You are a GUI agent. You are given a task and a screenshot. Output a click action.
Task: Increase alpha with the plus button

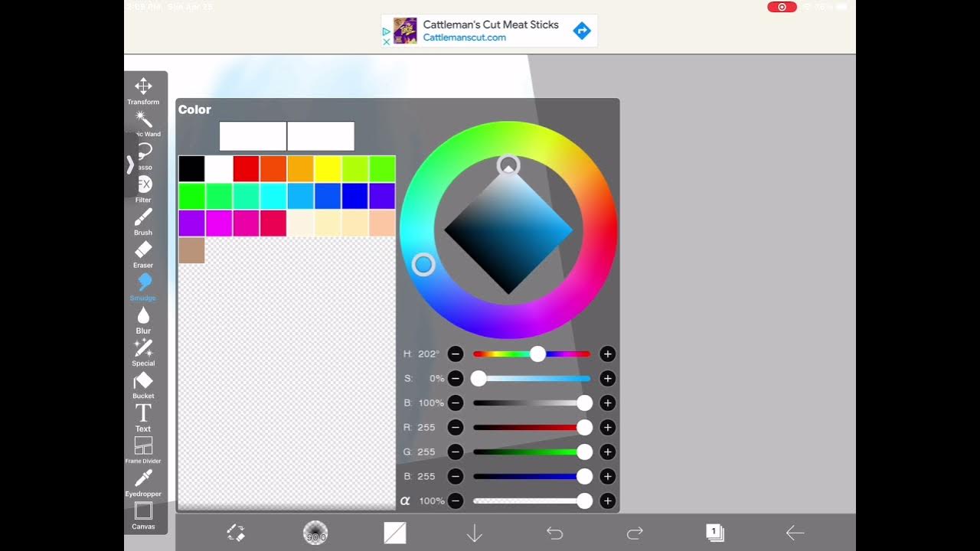[x=608, y=501]
